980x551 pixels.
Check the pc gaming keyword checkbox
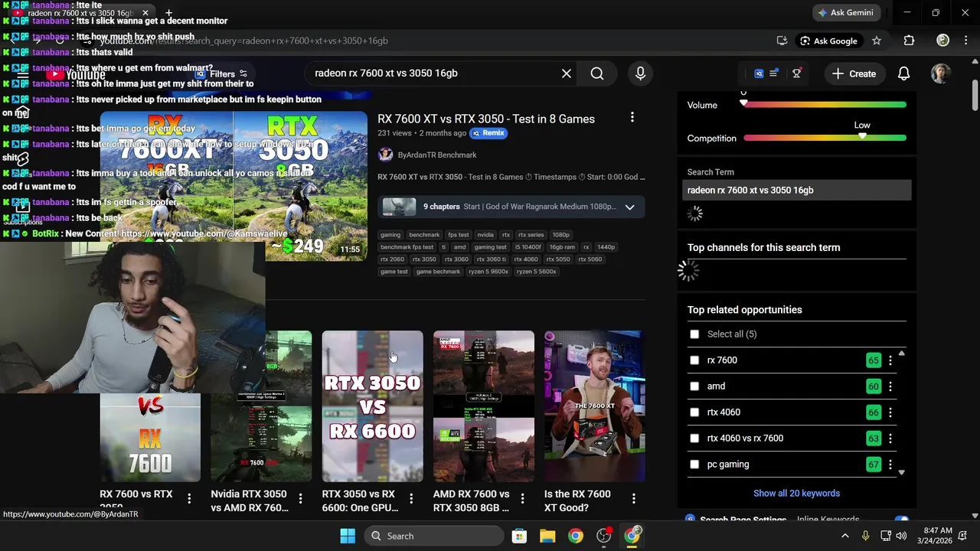tap(694, 464)
